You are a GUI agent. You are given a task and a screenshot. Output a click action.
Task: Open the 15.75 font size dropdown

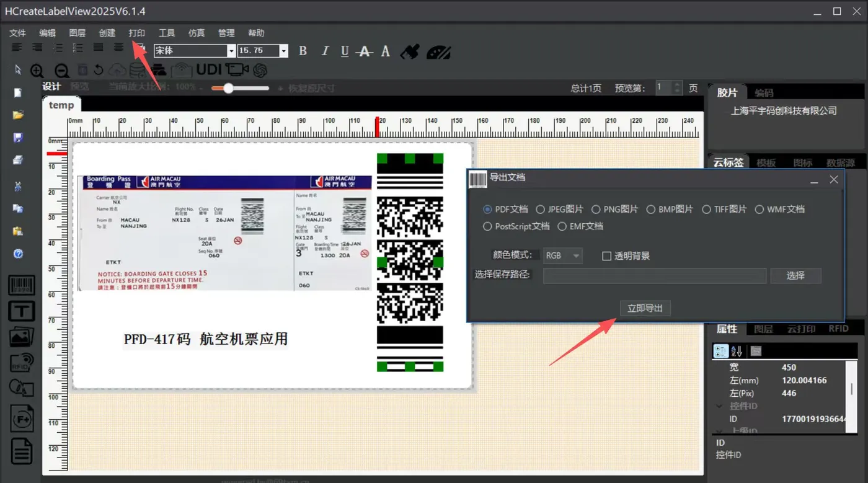(x=284, y=51)
